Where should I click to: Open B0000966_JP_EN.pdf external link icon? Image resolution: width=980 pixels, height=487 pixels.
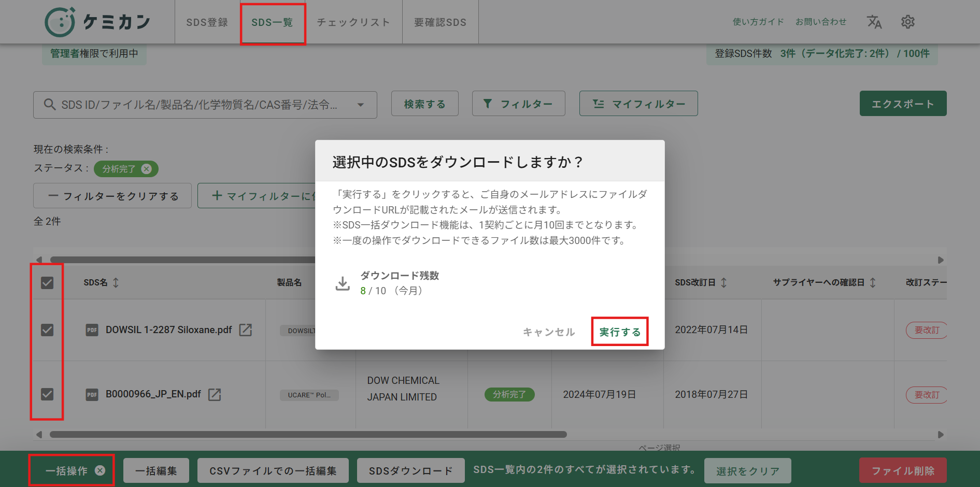215,394
